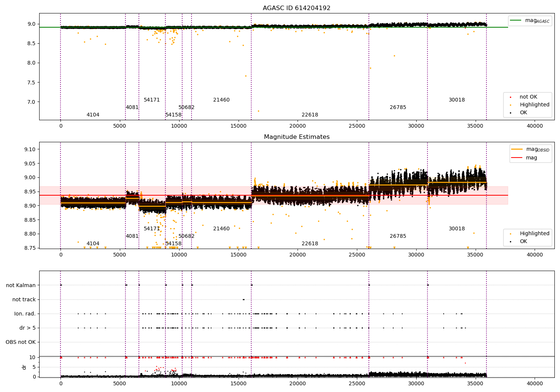
Task: Select the mag AGASC legend entry
Action: coord(530,21)
